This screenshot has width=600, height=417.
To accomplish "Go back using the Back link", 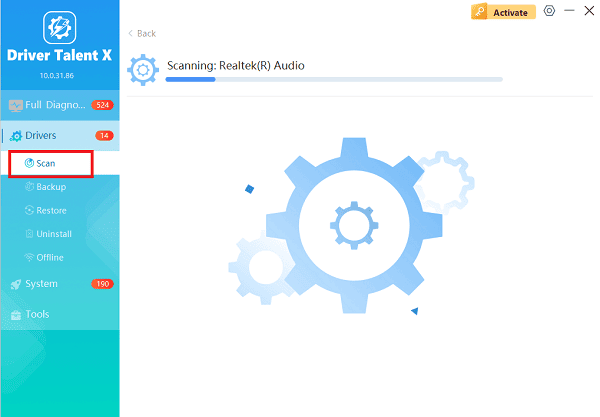I will [x=142, y=34].
